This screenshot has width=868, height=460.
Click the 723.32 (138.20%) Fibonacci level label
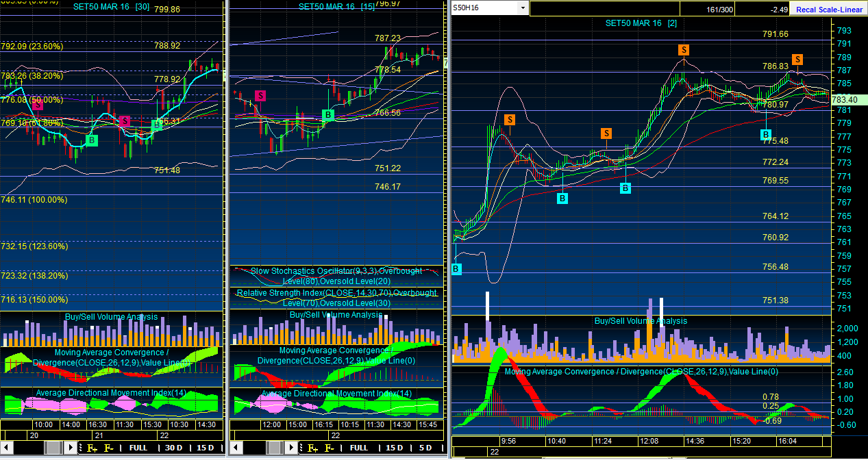34,275
